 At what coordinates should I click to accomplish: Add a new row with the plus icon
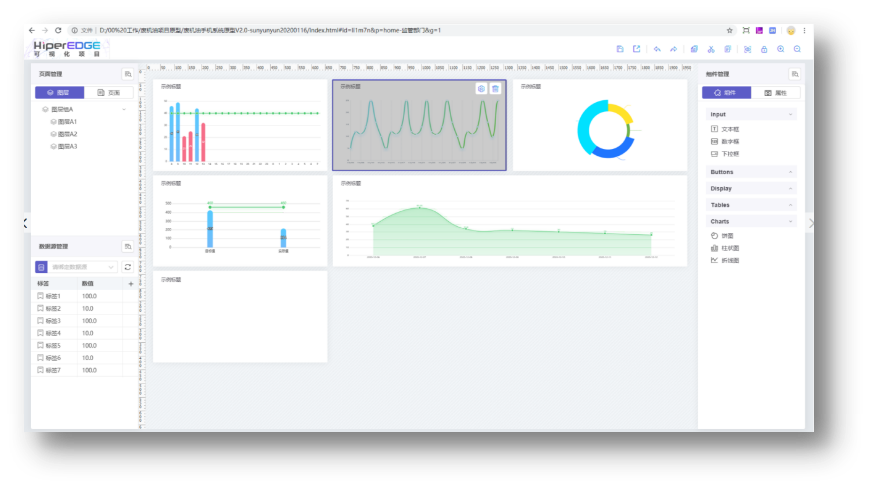131,284
